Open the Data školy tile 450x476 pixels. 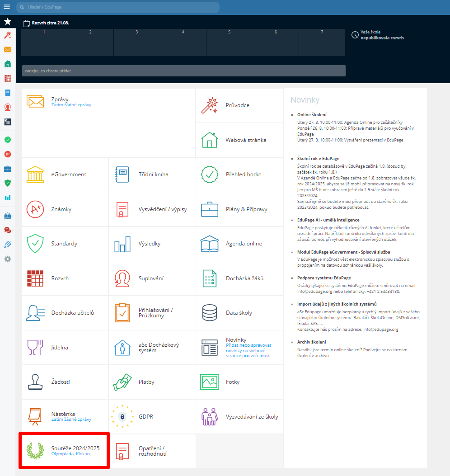coord(239,313)
